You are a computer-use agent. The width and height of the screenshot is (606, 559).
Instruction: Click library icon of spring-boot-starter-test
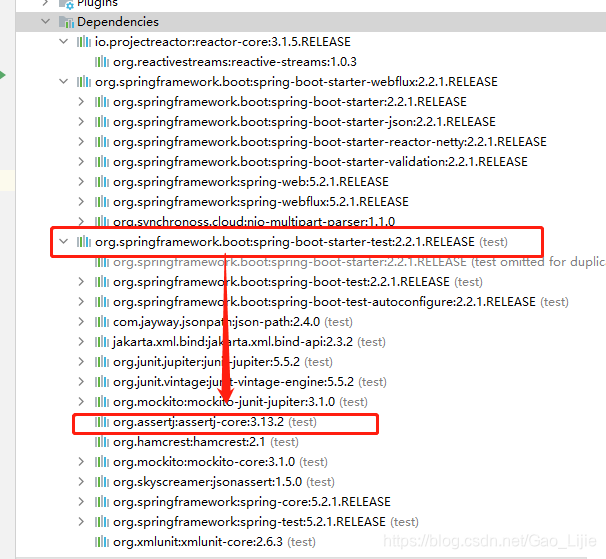[x=84, y=242]
